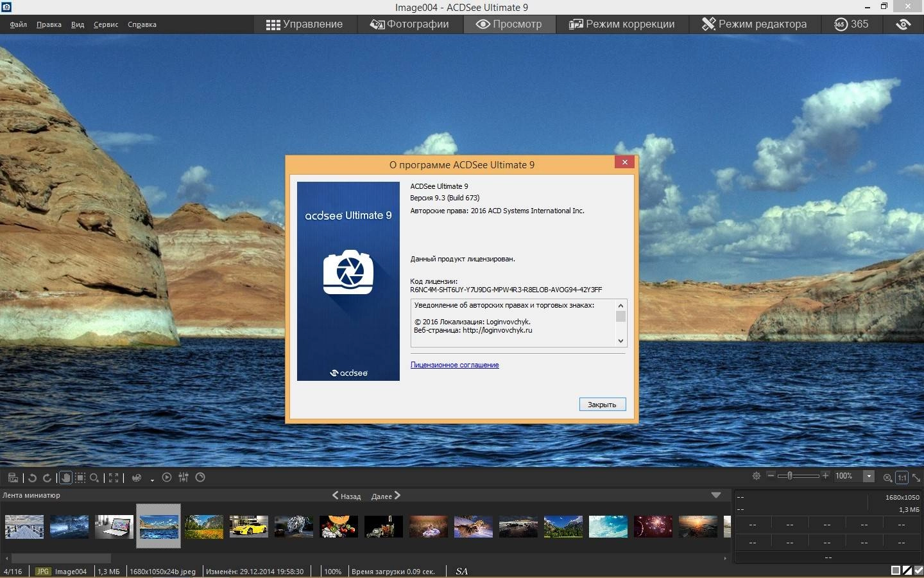
Task: Open the Вид menu
Action: [x=78, y=24]
